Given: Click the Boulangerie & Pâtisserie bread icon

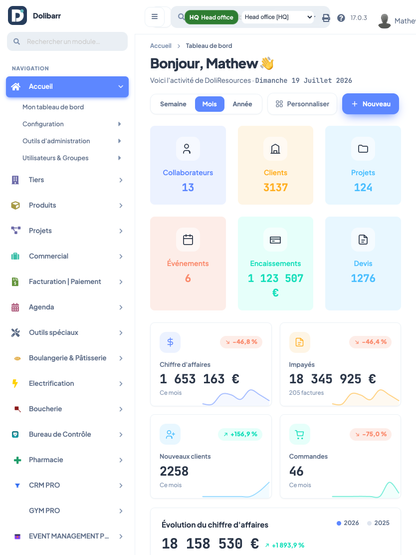Looking at the screenshot, I should 17,358.
